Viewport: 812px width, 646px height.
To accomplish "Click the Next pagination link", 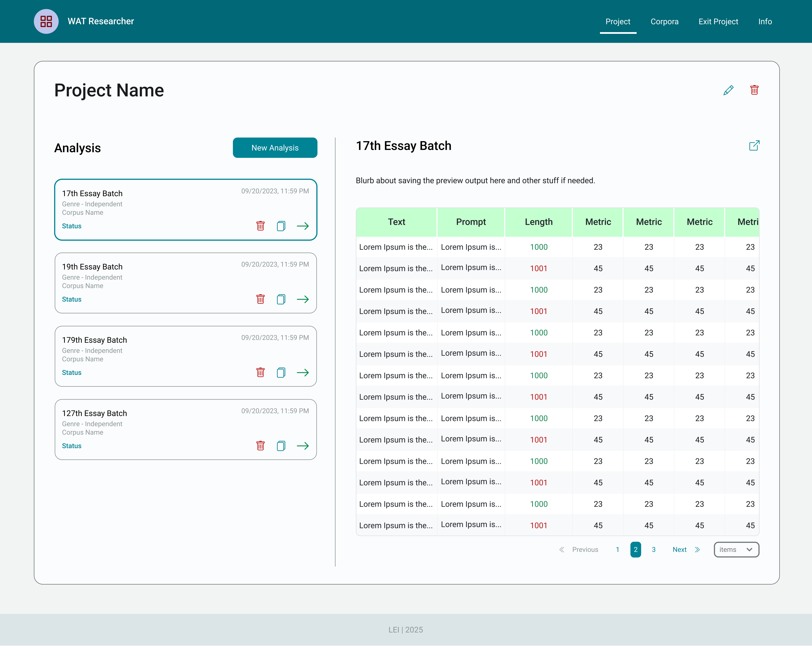I will click(679, 550).
